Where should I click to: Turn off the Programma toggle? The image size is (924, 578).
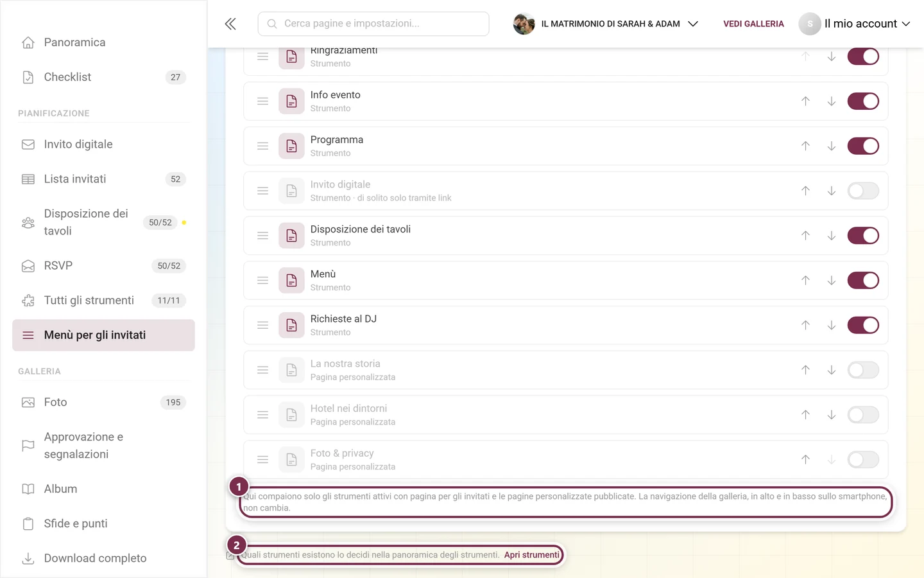[x=863, y=146]
